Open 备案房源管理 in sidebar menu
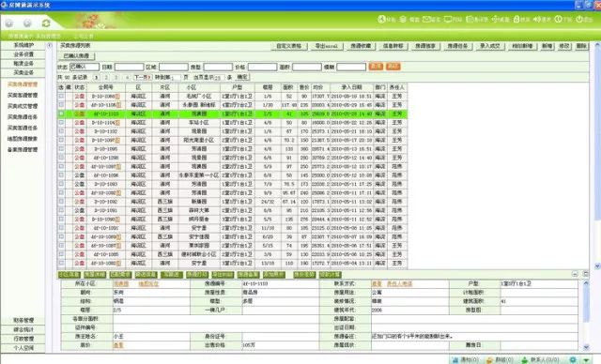The height and width of the screenshot is (364, 601). click(23, 150)
